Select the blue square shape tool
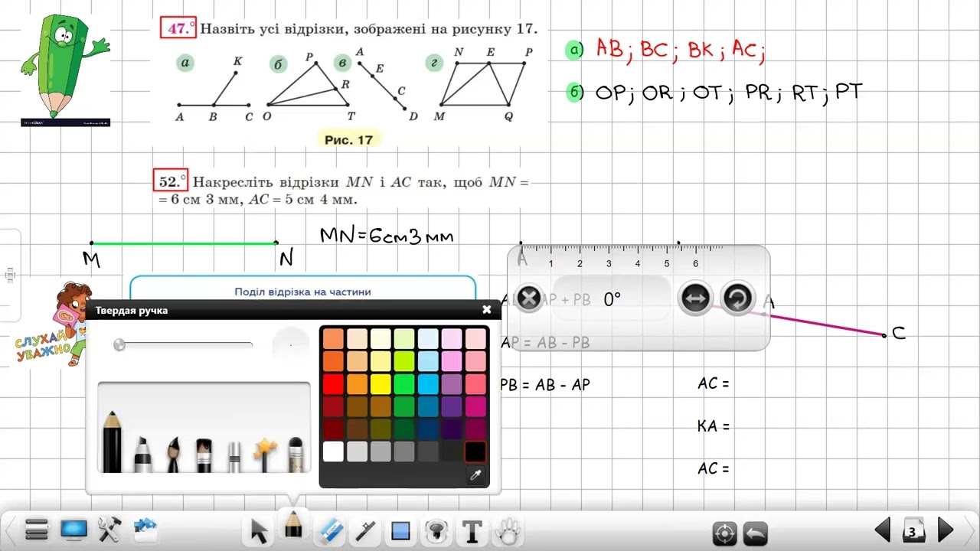 (400, 530)
